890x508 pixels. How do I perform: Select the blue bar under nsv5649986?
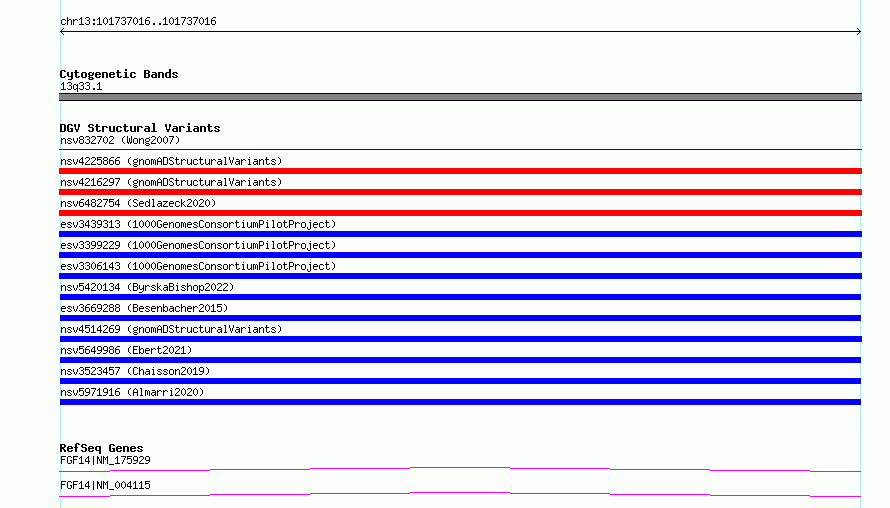pos(460,360)
